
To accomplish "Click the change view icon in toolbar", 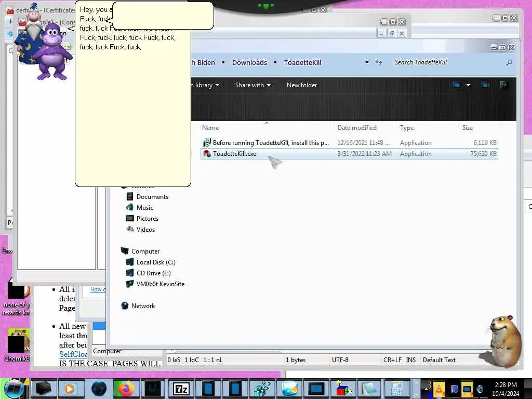I will [457, 85].
